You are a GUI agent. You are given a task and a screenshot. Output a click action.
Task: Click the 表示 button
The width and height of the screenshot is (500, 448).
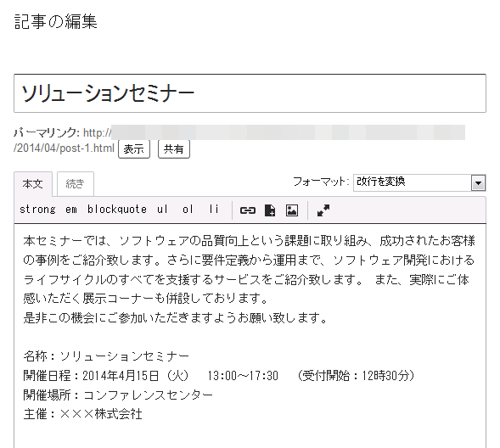pyautogui.click(x=134, y=148)
